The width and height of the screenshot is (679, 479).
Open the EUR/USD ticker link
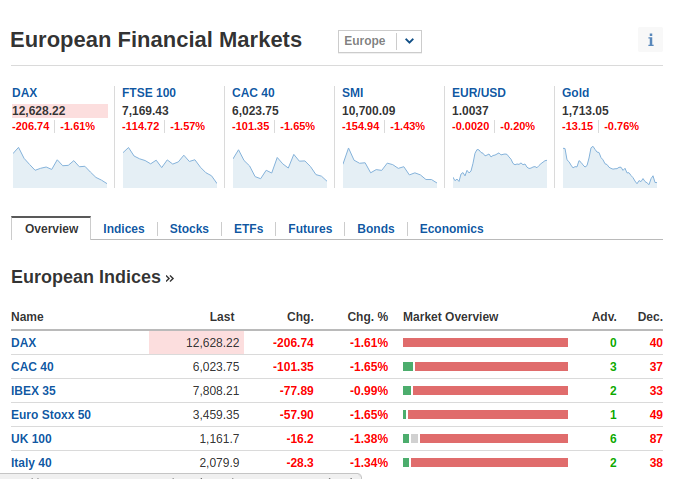[x=479, y=93]
